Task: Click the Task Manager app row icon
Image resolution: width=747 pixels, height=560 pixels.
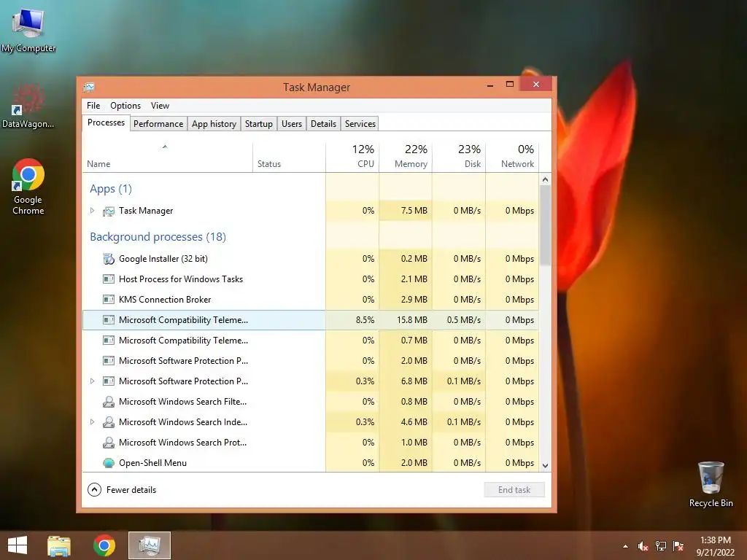Action: [x=109, y=211]
